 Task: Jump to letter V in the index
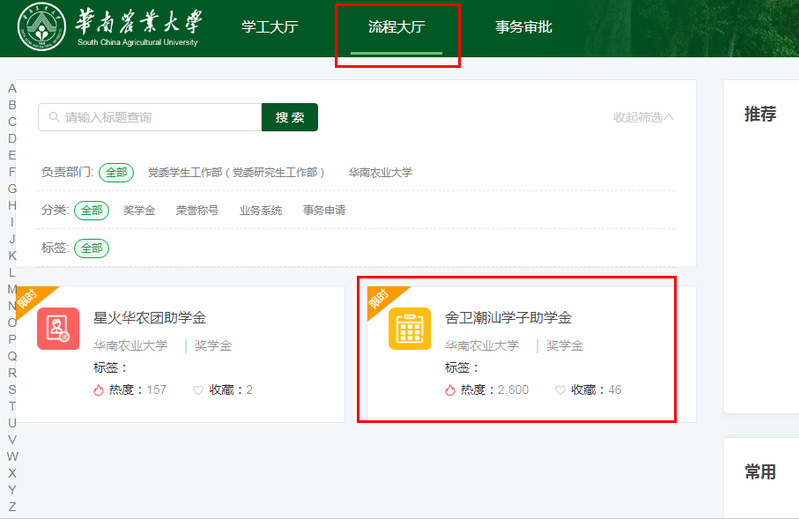pyautogui.click(x=12, y=440)
